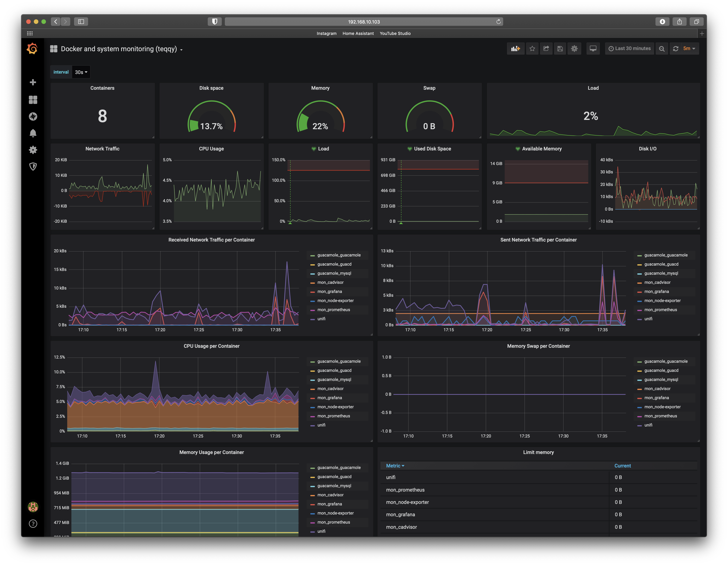
Task: Hide the unifi series in CPU Usage legend
Action: click(321, 425)
